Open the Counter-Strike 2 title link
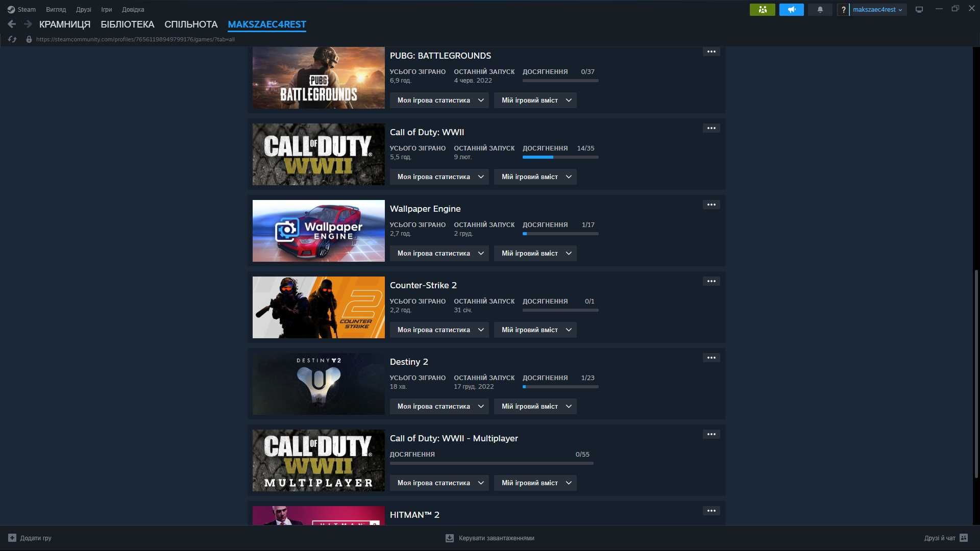Image resolution: width=980 pixels, height=551 pixels. coord(423,285)
